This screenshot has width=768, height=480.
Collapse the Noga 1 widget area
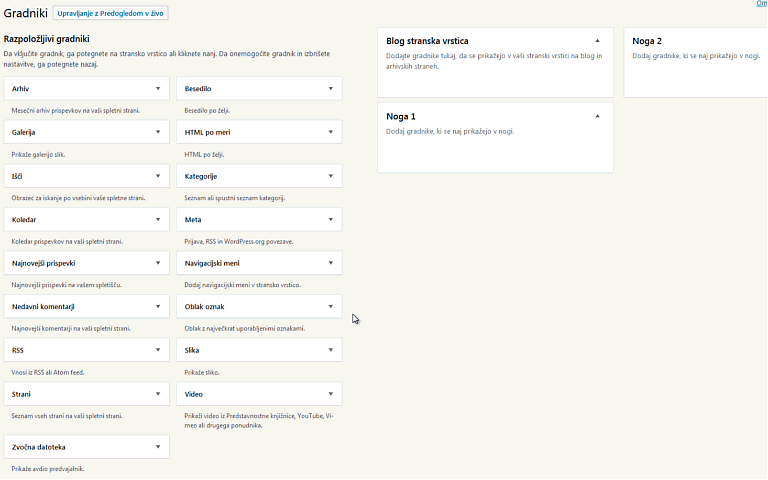[597, 116]
